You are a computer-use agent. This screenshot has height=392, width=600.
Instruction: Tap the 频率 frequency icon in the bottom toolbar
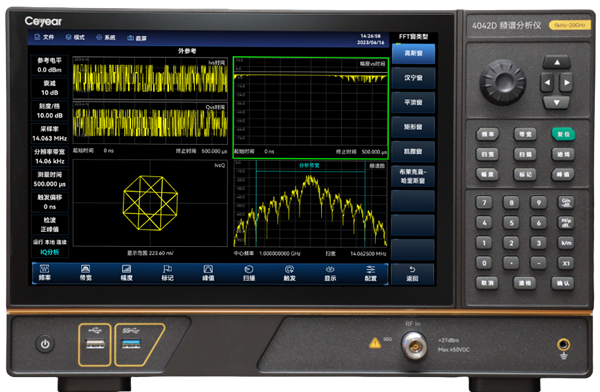45,269
